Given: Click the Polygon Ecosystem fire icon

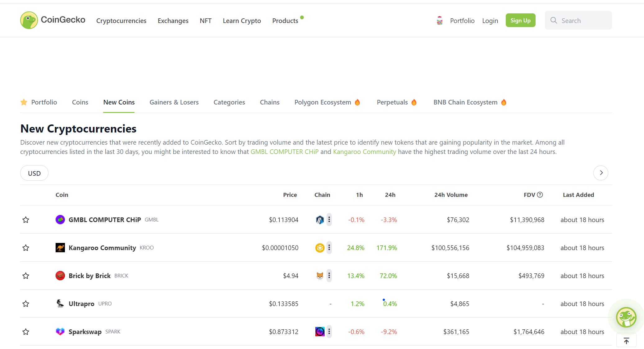Looking at the screenshot, I should 357,102.
